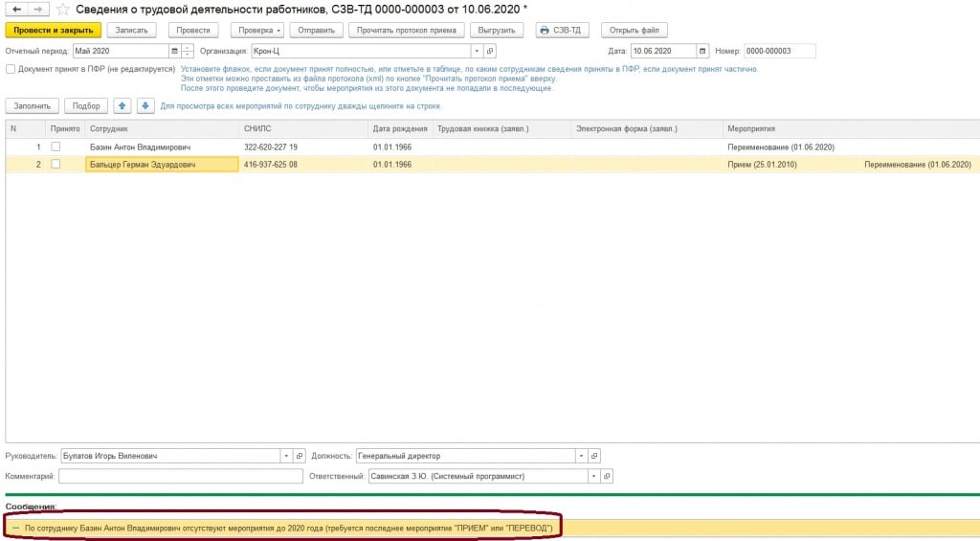Click 'Провести и закрыть' button

(x=53, y=30)
